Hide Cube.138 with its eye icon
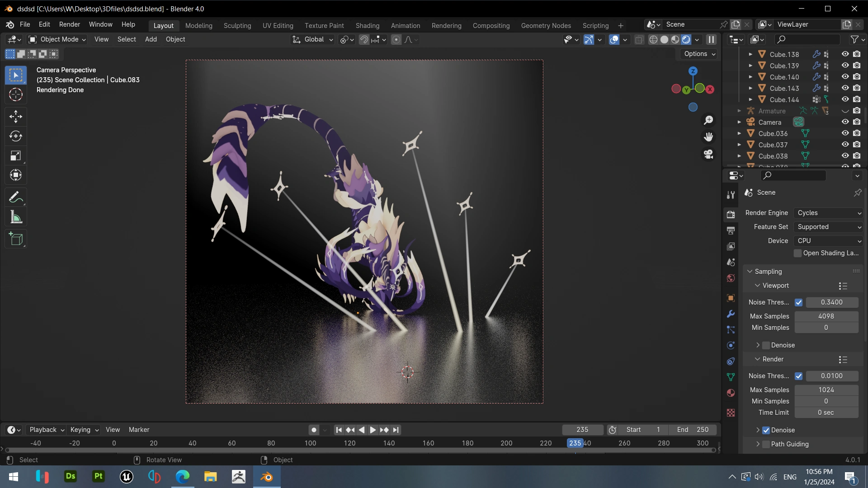Viewport: 868px width, 488px height. 845,54
